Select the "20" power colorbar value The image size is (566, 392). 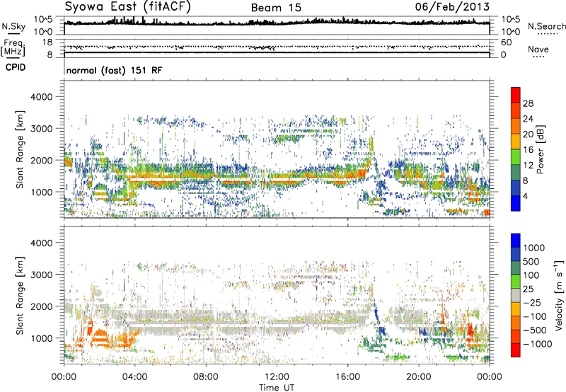[x=528, y=134]
